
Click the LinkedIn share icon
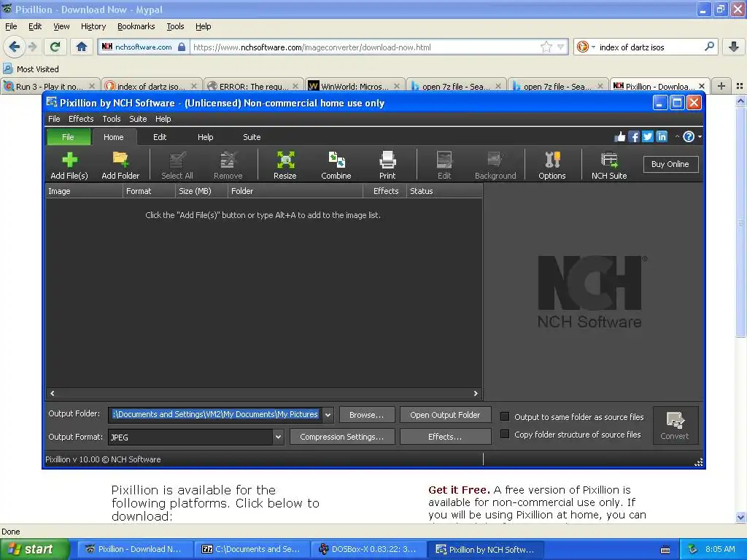pos(662,136)
